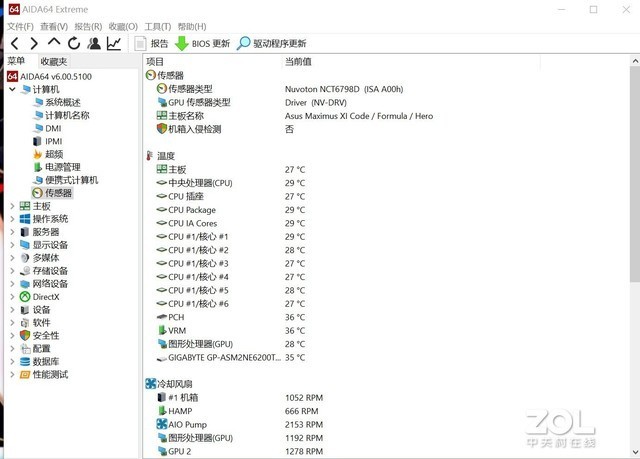This screenshot has width=640, height=459.
Task: Open the 帮助(H) menu
Action: click(192, 27)
